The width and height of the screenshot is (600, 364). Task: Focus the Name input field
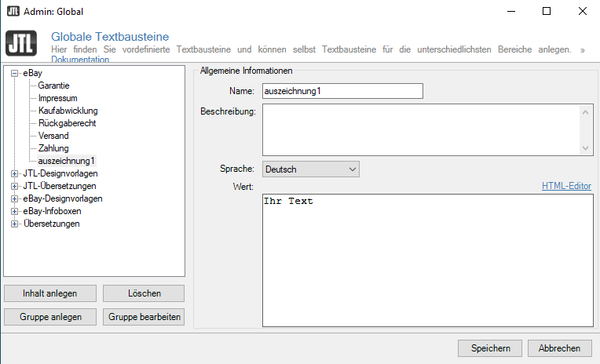(342, 91)
